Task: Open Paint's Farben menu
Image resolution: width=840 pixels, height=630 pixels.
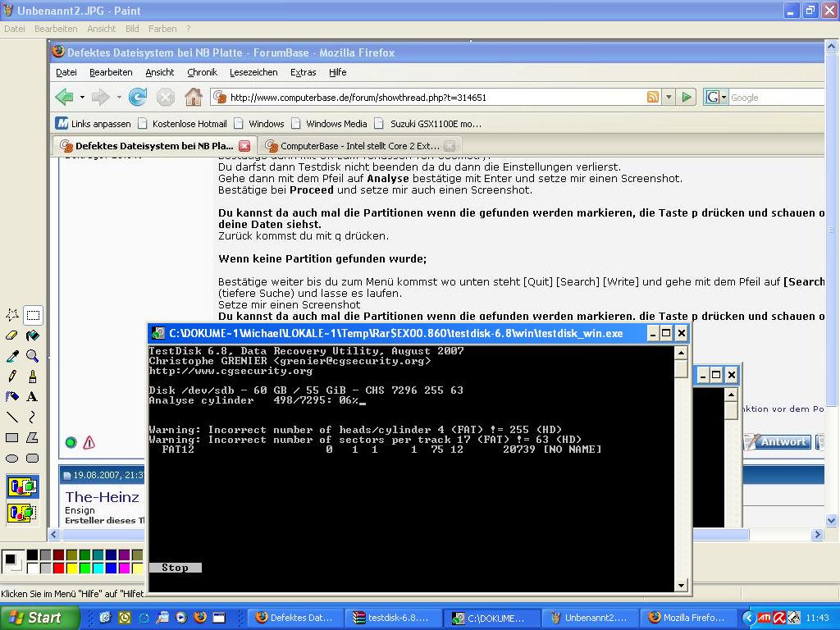Action: [162, 29]
